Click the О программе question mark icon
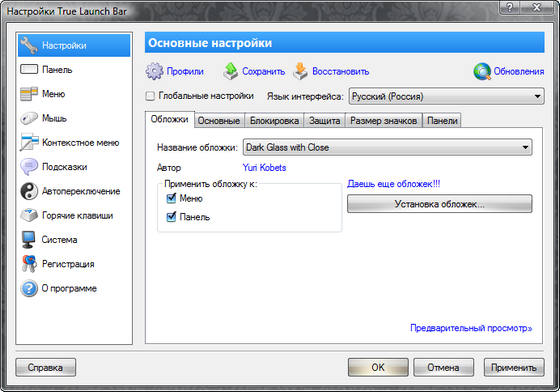The width and height of the screenshot is (560, 392). click(x=29, y=288)
